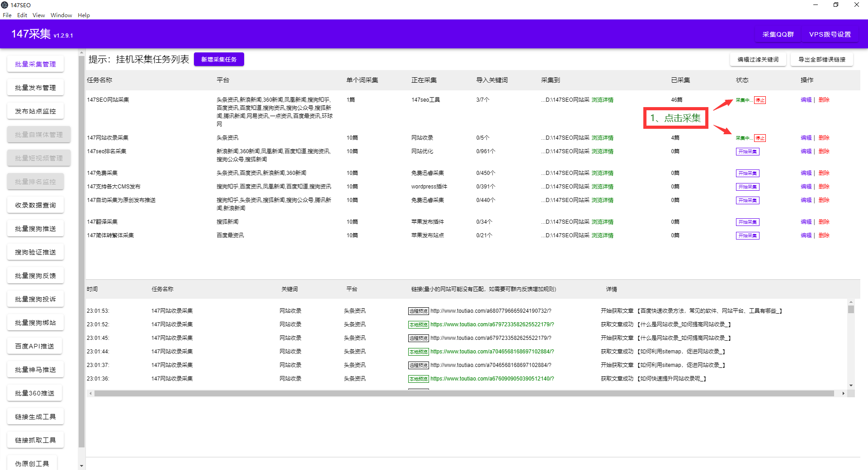
Task: Click the sidebar scroll-down arrow
Action: pyautogui.click(x=81, y=465)
